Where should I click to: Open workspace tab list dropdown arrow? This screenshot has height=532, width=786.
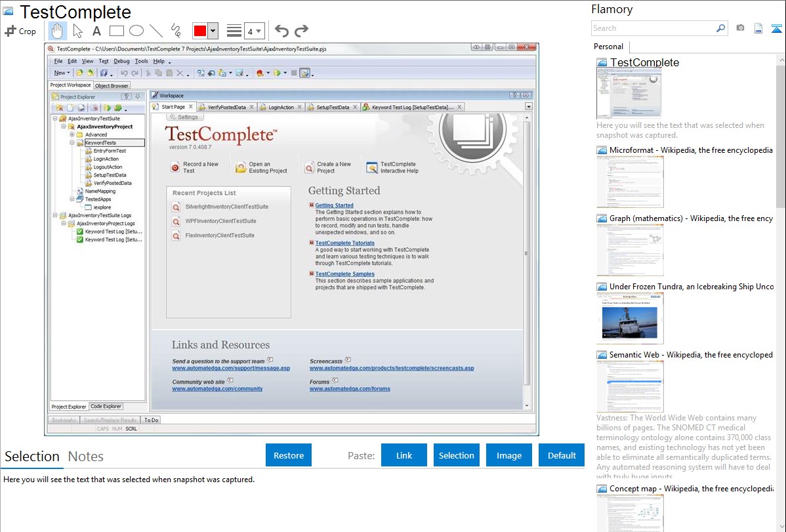pos(528,107)
